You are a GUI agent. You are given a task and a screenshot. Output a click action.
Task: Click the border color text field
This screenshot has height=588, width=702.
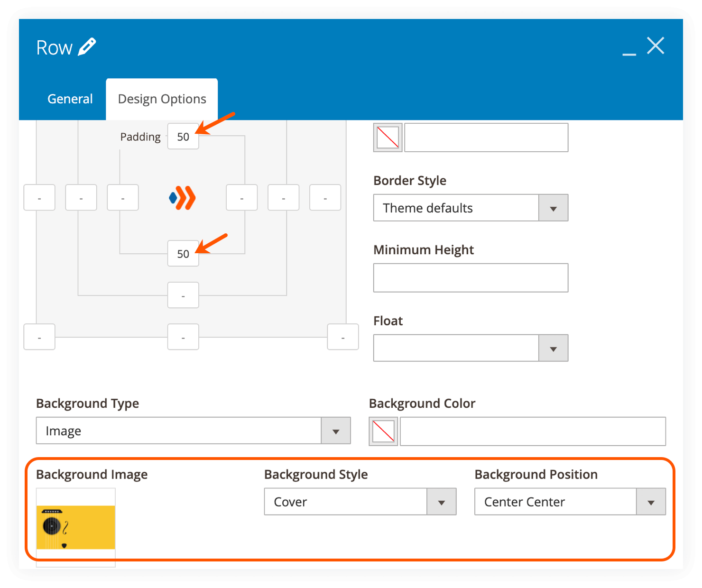(486, 138)
